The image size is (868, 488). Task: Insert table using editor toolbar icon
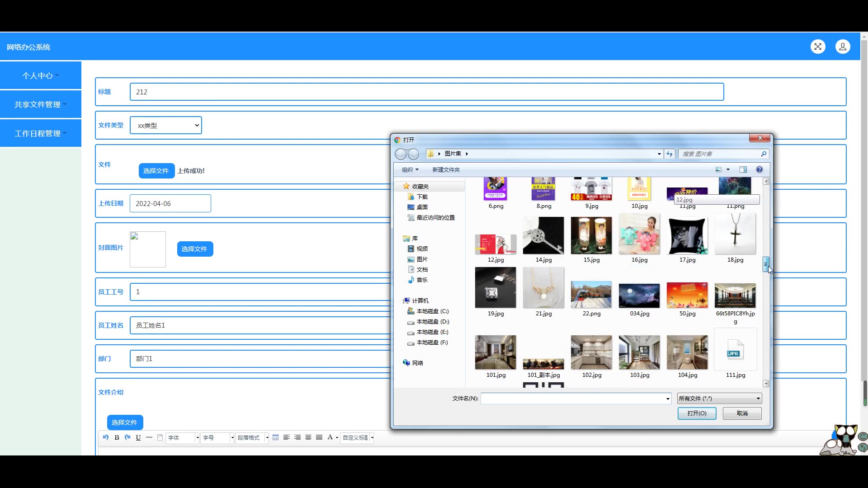(x=276, y=437)
